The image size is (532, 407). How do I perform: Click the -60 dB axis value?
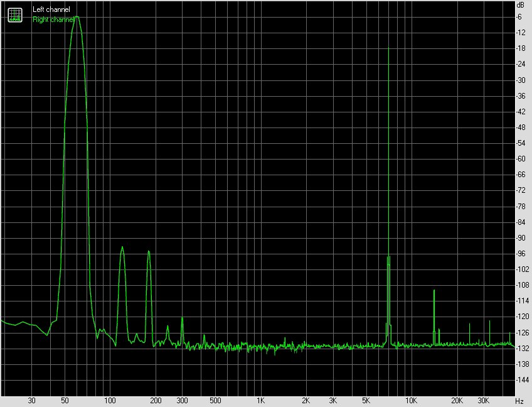coord(521,159)
